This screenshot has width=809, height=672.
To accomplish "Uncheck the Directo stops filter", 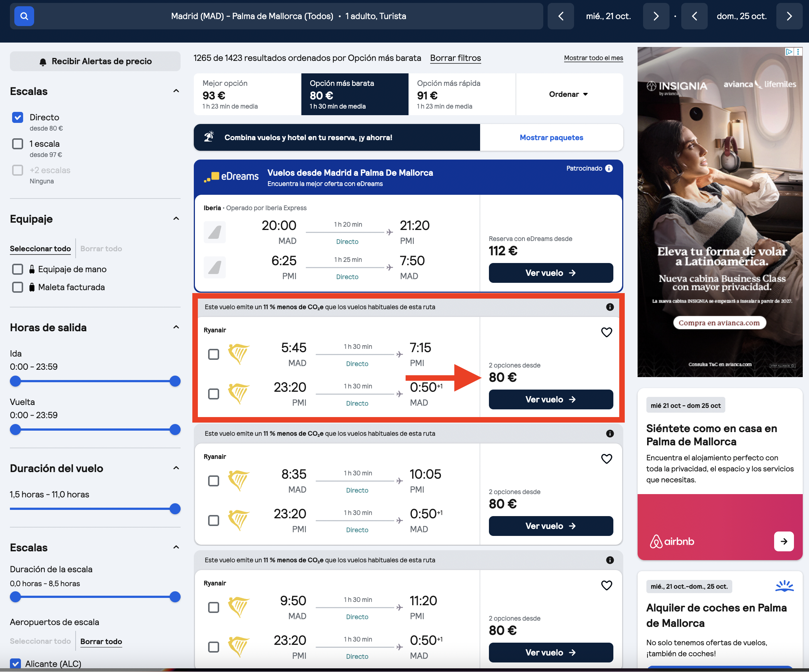I will (x=18, y=117).
